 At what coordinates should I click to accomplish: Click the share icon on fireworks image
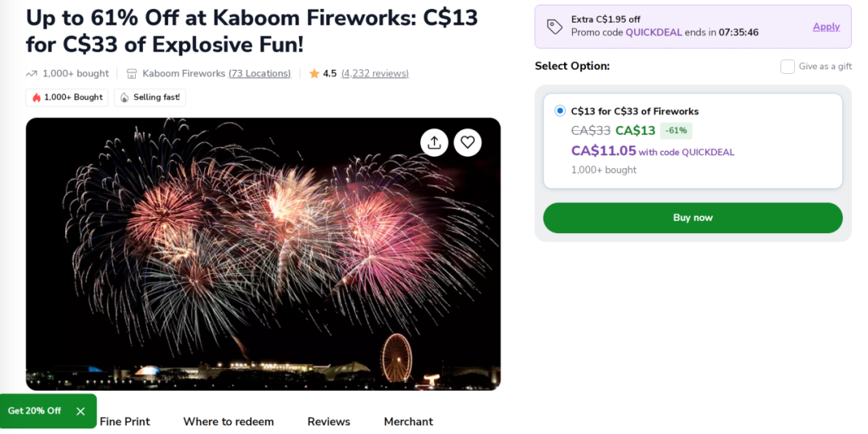pos(434,143)
